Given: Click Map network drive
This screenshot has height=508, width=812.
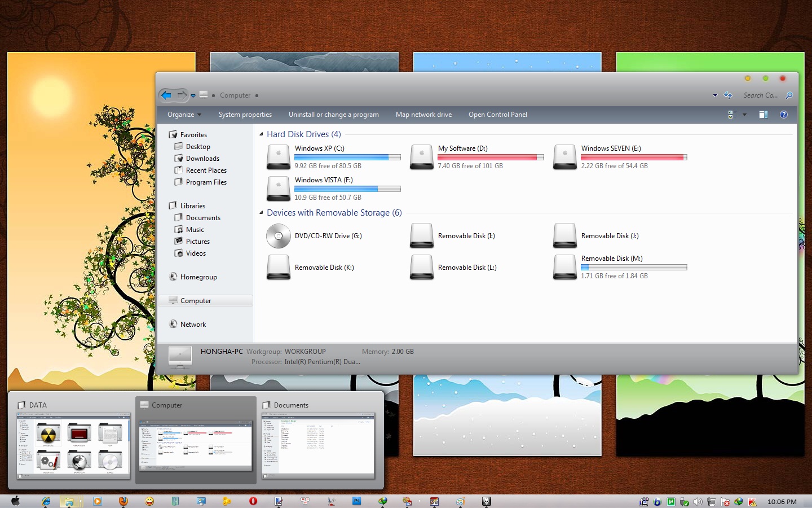Looking at the screenshot, I should click(x=423, y=115).
